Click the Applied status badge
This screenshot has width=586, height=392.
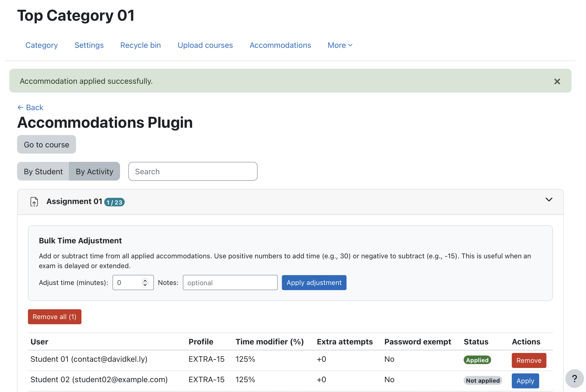(477, 360)
